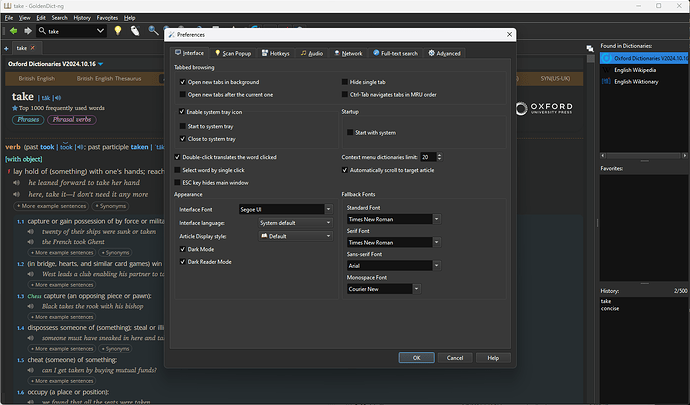Image resolution: width=690 pixels, height=405 pixels.
Task: Open the Interface language dropdown
Action: coord(295,223)
